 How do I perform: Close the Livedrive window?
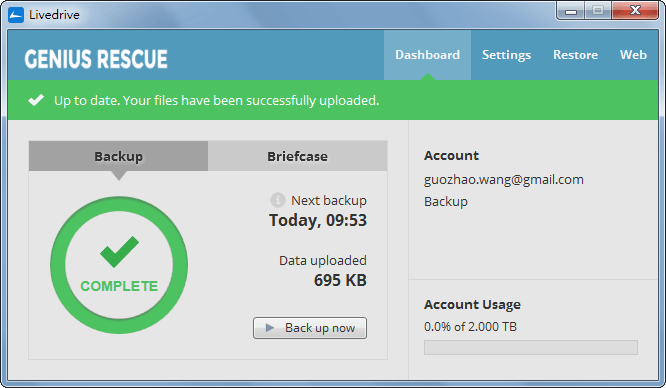635,11
